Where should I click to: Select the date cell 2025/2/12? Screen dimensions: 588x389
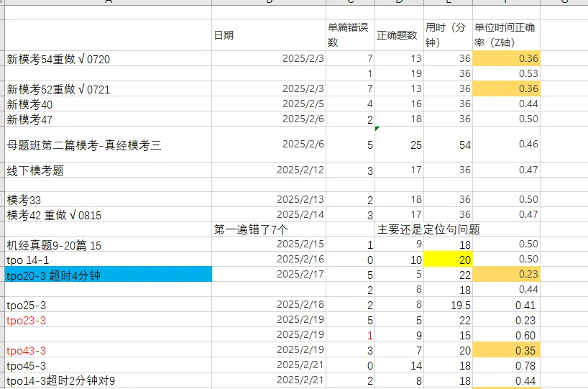pyautogui.click(x=269, y=170)
